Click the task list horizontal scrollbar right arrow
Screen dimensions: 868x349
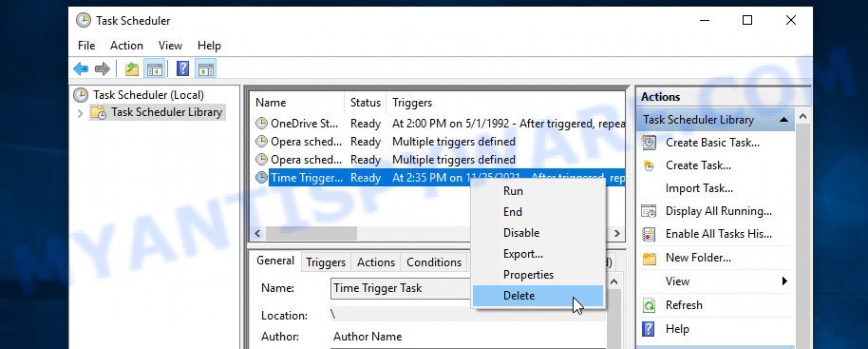tap(618, 234)
